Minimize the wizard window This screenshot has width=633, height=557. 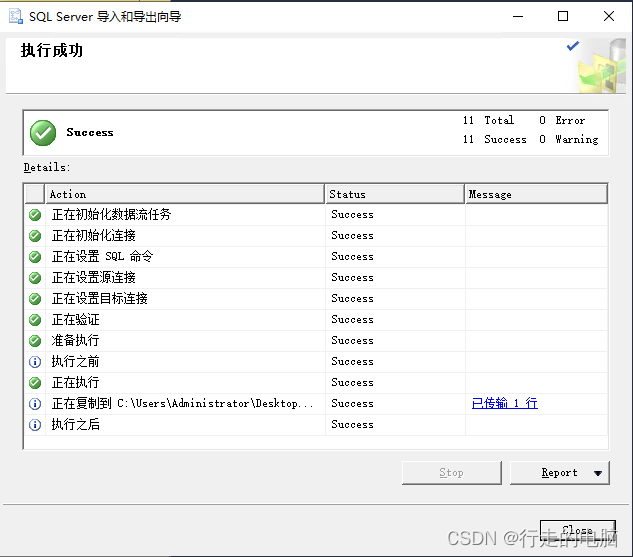pos(518,16)
